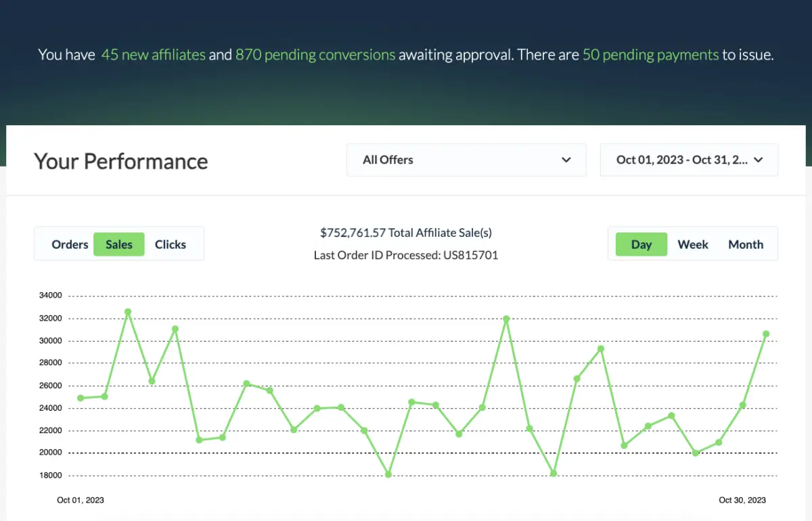Select the Month granularity
The height and width of the screenshot is (521, 812).
[745, 244]
